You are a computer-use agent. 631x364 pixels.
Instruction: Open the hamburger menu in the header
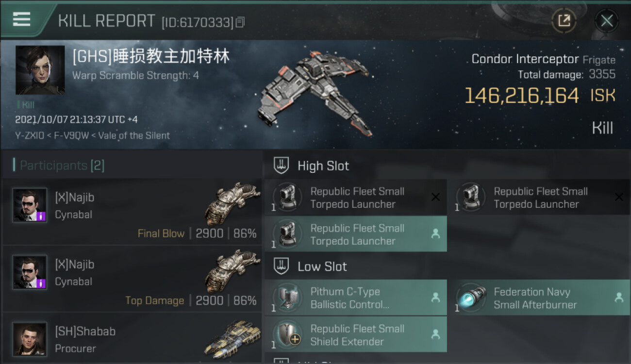[x=21, y=19]
